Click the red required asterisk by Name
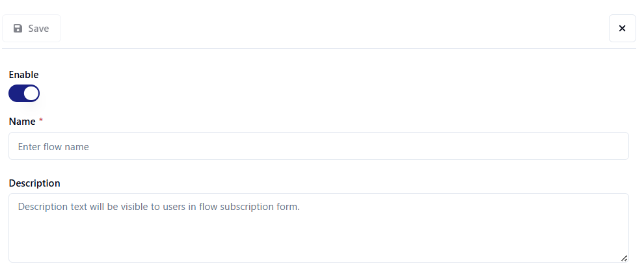644x275 pixels. [41, 121]
